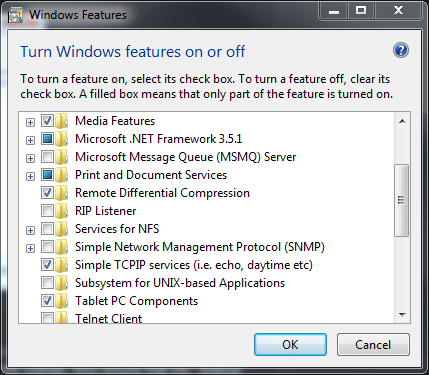Viewport: 429px width, 375px height.
Task: Expand the SNMP node
Action: [30, 248]
